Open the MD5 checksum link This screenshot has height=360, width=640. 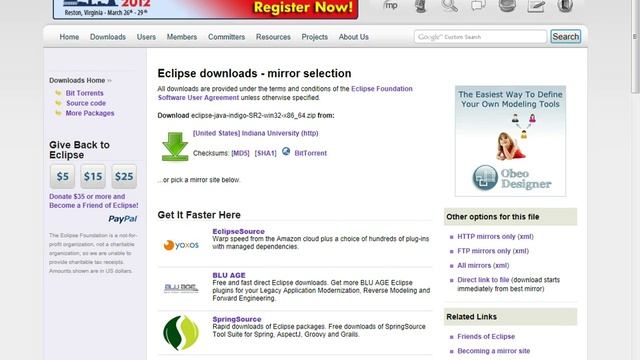(240, 153)
